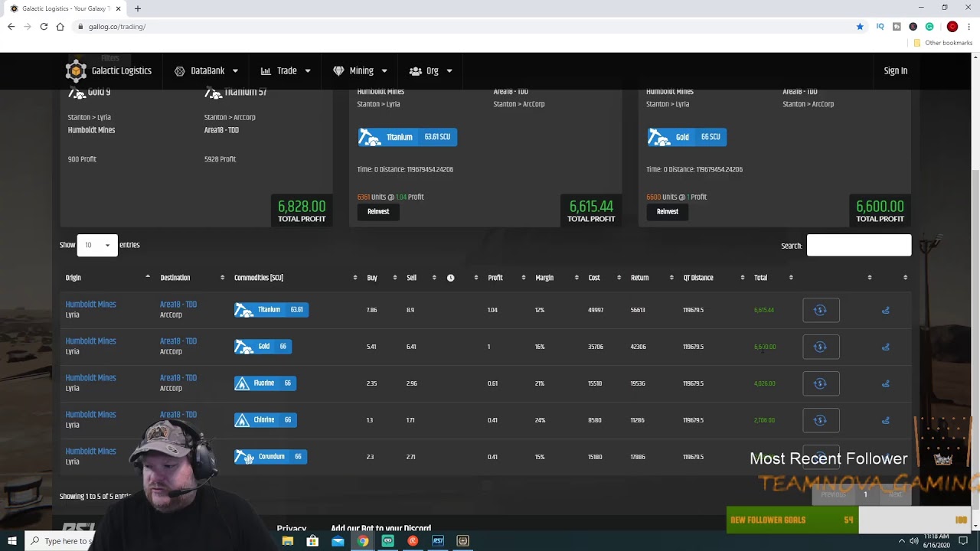Sort table by Profit column
Image resolution: width=980 pixels, height=551 pixels.
point(506,278)
